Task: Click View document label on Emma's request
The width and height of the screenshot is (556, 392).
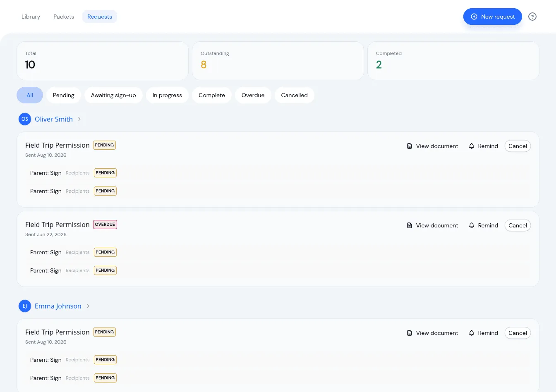Action: click(437, 333)
